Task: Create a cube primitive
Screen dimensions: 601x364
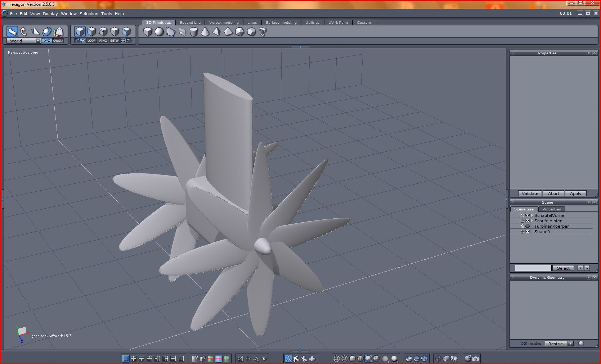Action: 148,32
